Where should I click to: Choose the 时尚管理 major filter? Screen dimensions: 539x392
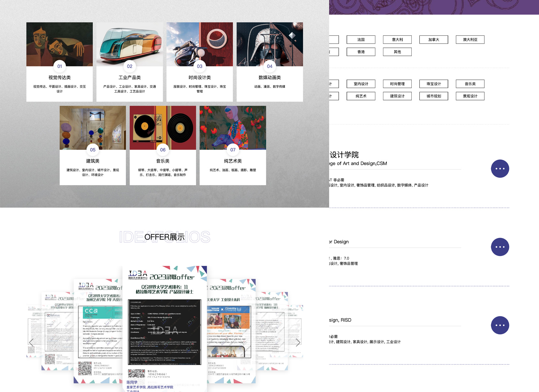[398, 84]
